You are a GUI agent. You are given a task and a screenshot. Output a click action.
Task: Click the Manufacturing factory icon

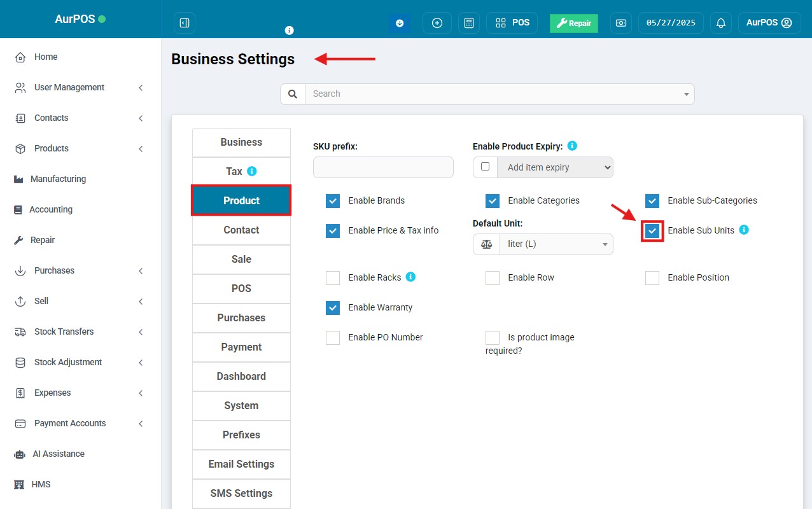[x=18, y=179]
